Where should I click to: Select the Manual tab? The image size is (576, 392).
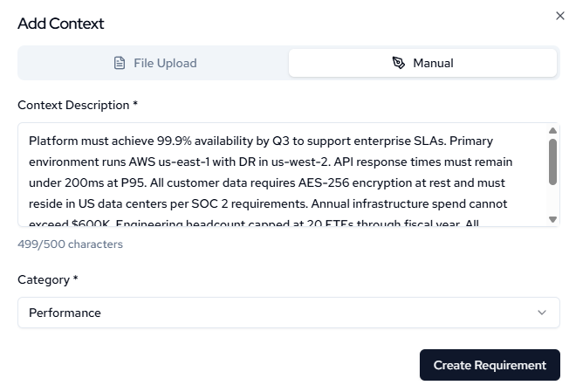pyautogui.click(x=422, y=63)
